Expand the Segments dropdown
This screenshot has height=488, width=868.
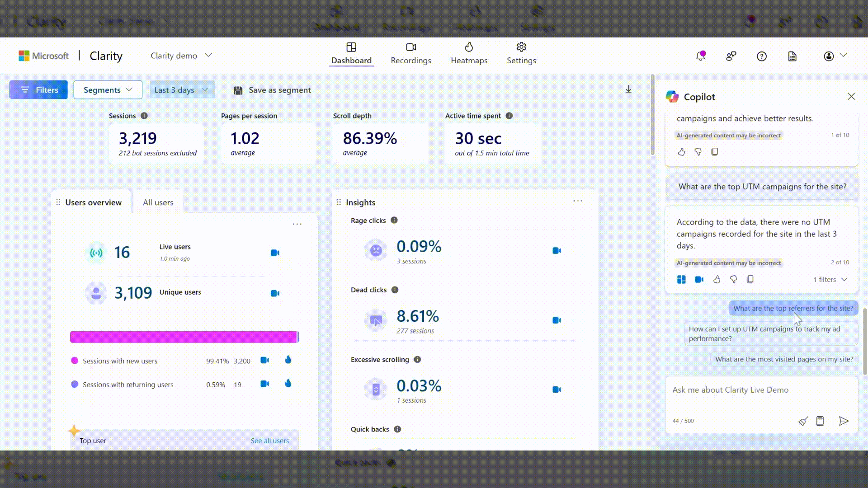pyautogui.click(x=107, y=89)
